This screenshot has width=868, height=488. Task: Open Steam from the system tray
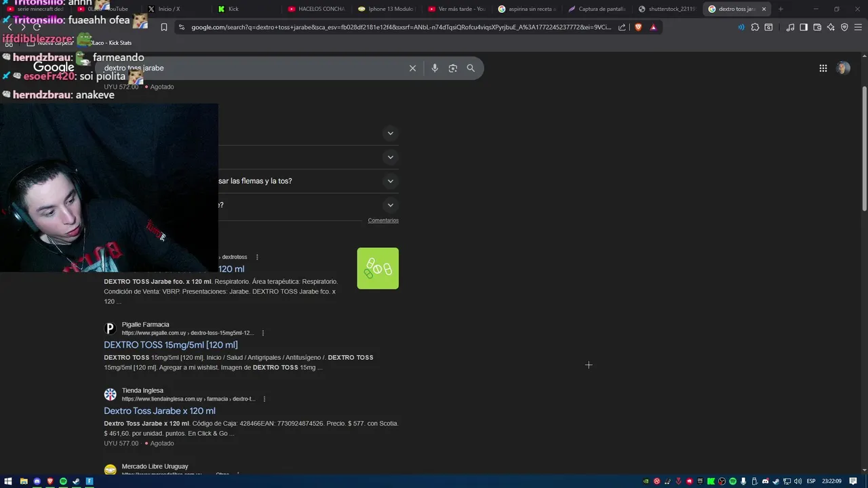(776, 481)
